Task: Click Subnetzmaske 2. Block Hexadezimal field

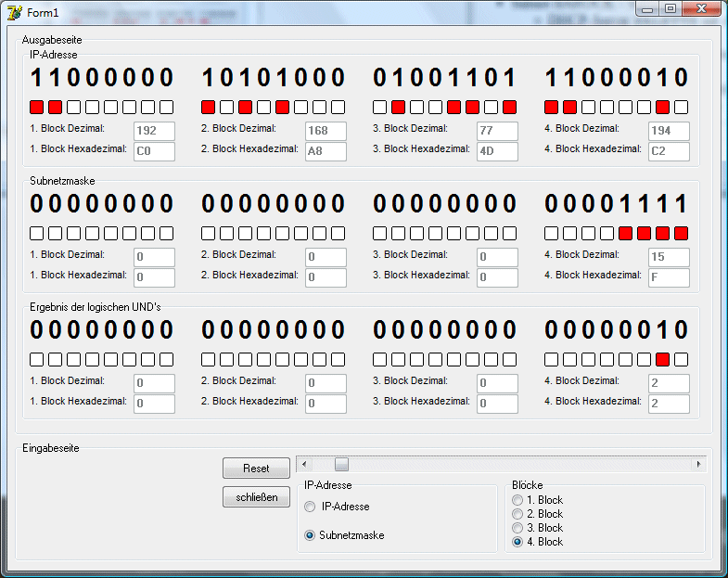Action: [x=326, y=277]
